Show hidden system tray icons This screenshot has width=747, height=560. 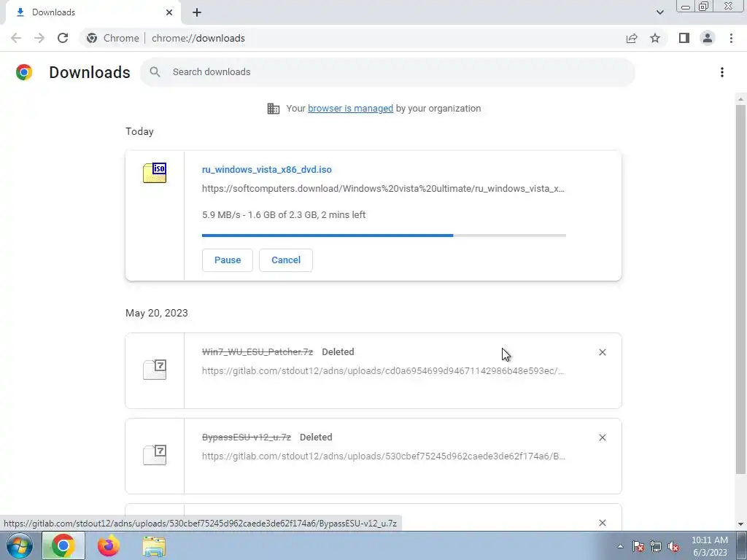620,546
